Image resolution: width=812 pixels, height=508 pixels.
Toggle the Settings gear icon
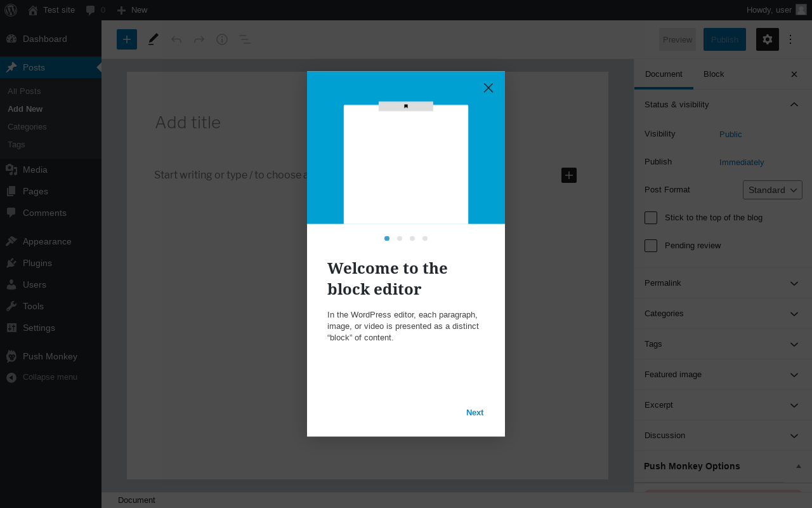click(x=768, y=39)
